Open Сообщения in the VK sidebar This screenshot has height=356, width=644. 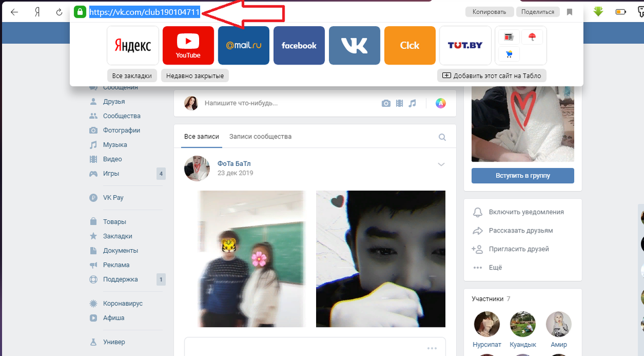point(120,88)
